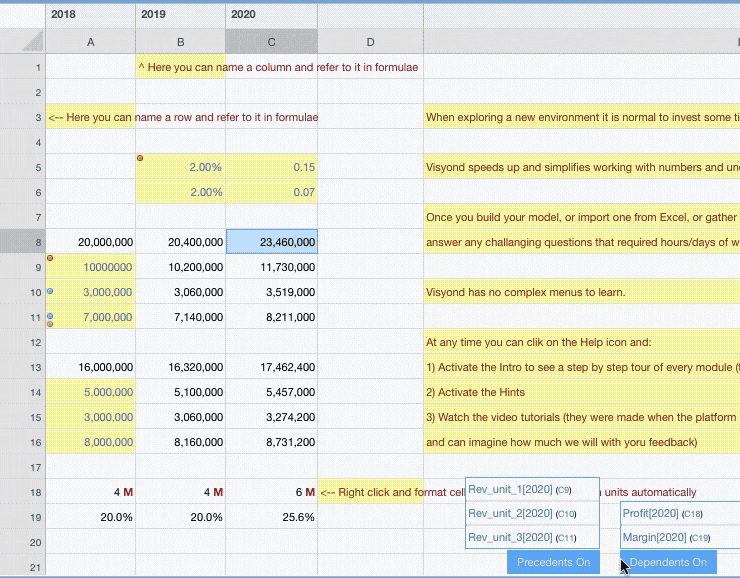Select the 'Here you can name a row' note
The image size is (740, 578).
[x=91, y=117]
